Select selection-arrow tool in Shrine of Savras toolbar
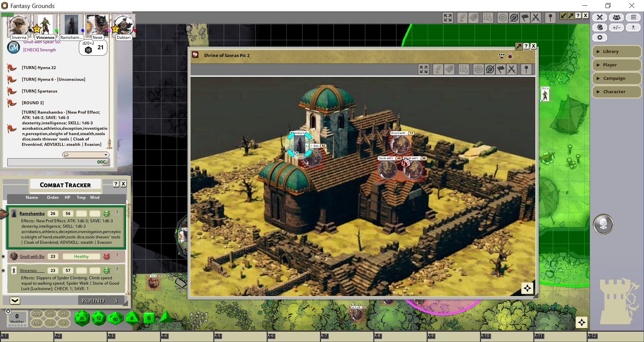 click(464, 69)
